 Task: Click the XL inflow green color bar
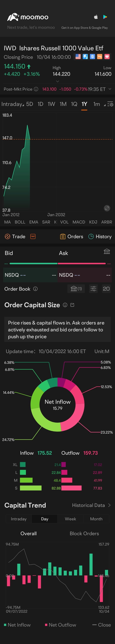pyautogui.click(x=23, y=464)
